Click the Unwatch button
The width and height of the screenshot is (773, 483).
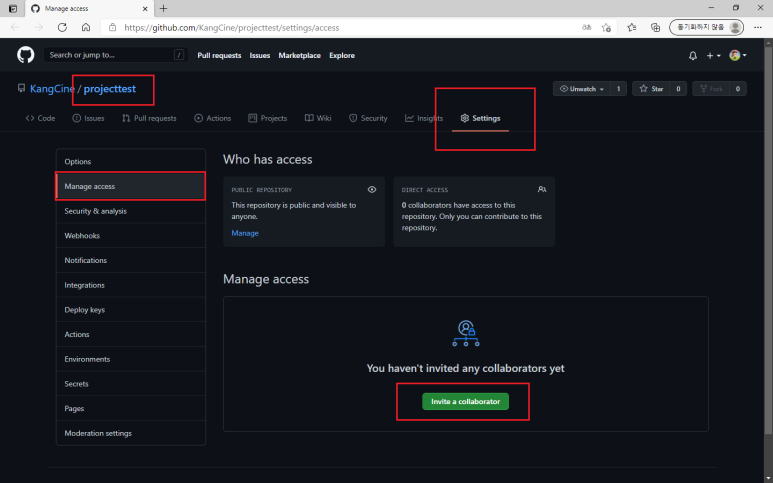582,89
